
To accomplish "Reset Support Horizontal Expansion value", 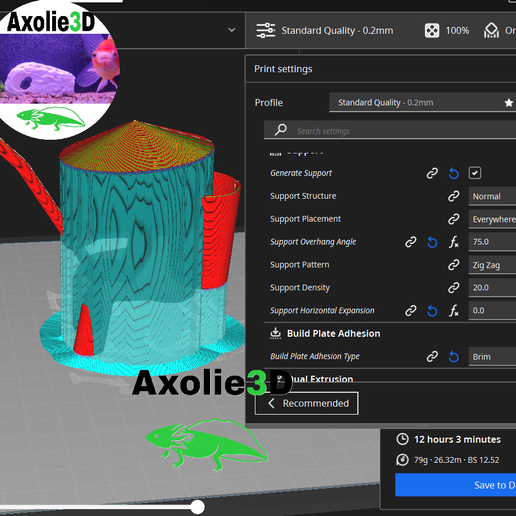I will coord(432,311).
